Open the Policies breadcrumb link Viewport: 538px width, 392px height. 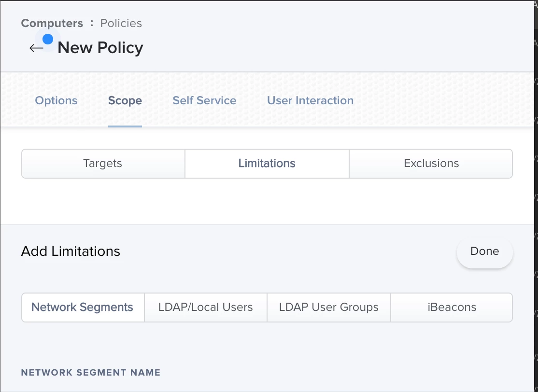pyautogui.click(x=121, y=23)
